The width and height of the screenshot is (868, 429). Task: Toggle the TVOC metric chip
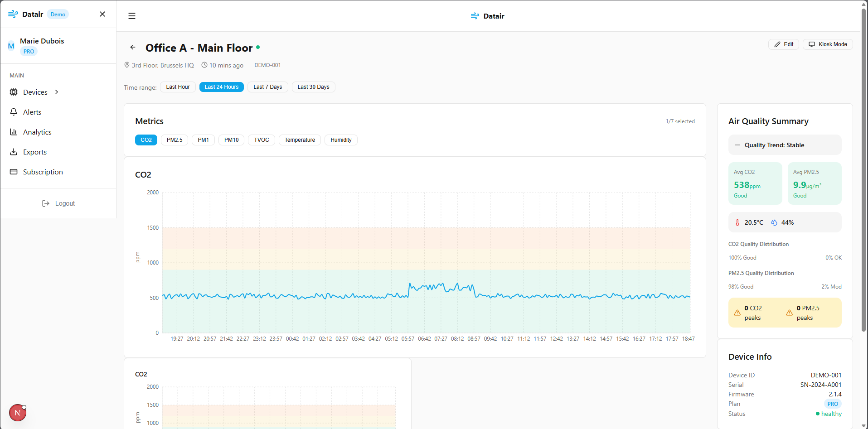(x=262, y=140)
